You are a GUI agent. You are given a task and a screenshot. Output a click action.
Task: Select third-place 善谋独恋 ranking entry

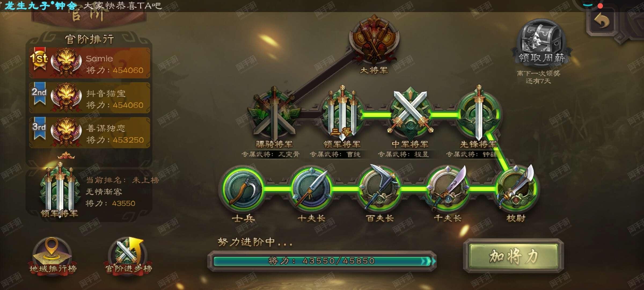[90, 133]
